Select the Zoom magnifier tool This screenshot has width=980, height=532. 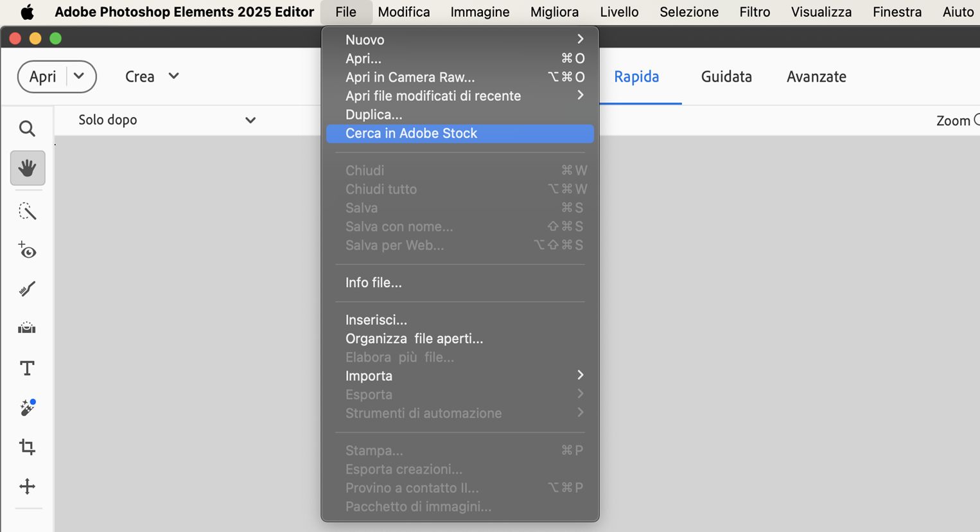(x=27, y=129)
